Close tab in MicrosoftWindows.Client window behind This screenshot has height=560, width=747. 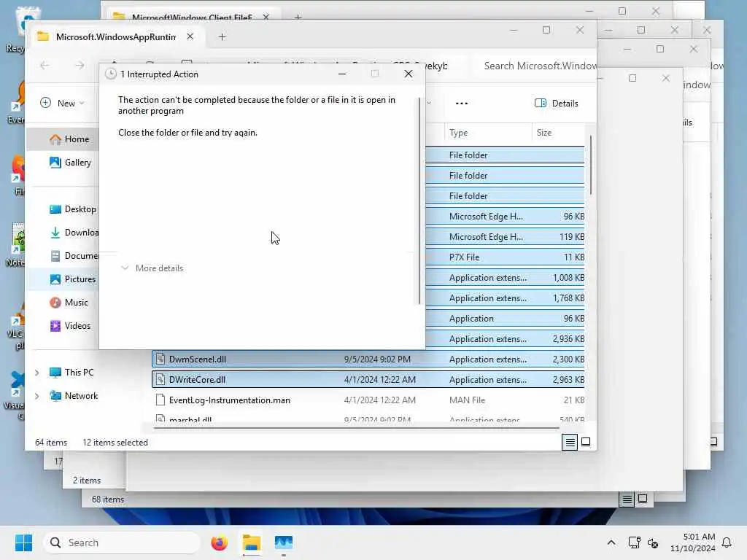click(266, 17)
